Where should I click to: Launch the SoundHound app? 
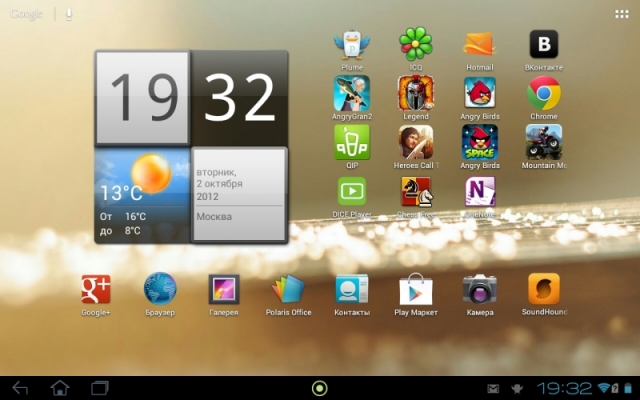[543, 290]
